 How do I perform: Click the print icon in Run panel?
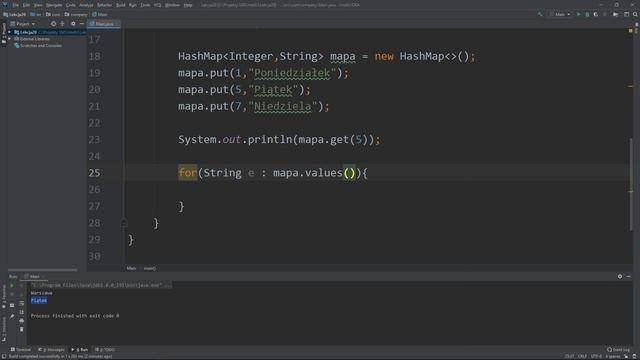pos(22,320)
